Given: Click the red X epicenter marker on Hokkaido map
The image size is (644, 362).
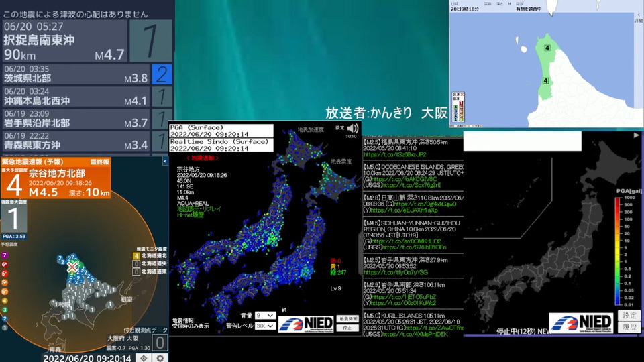Looking at the screenshot, I should (x=72, y=267).
